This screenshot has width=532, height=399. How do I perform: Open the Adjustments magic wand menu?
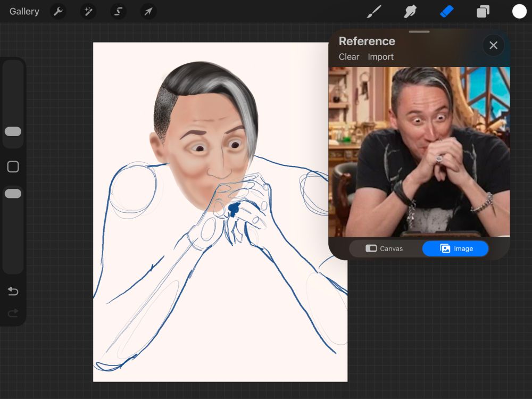pos(88,12)
